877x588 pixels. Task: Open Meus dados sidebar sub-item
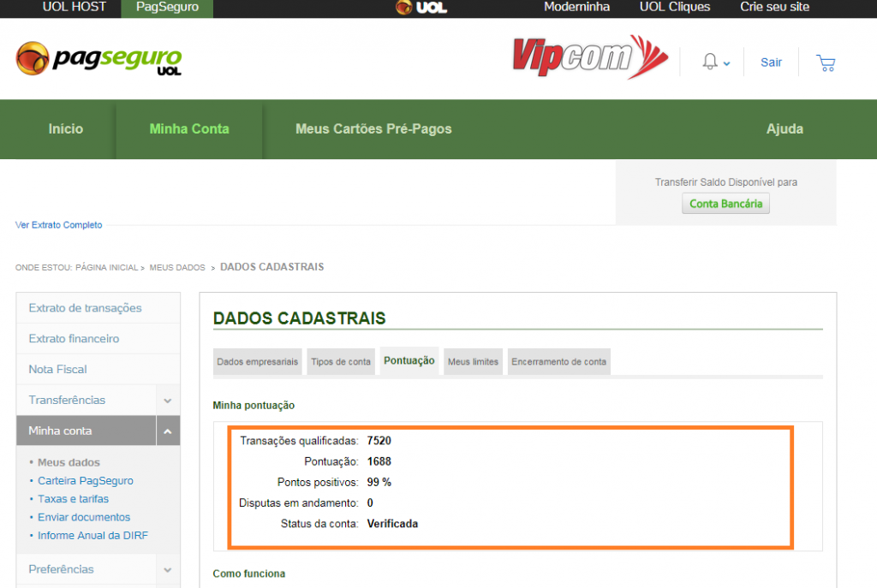[69, 463]
